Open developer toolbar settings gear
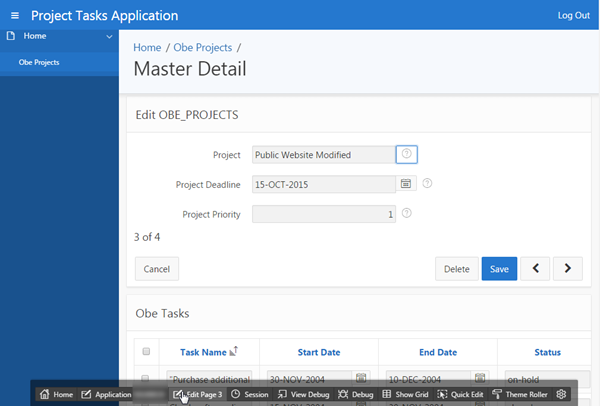Screen dimensions: 600x406 pyautogui.click(x=561, y=394)
